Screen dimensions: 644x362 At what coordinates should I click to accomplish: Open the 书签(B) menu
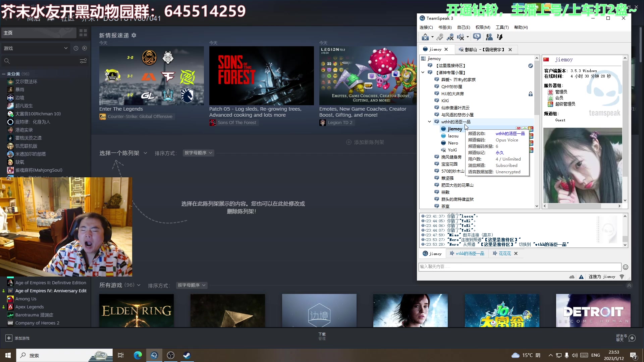coord(445,27)
